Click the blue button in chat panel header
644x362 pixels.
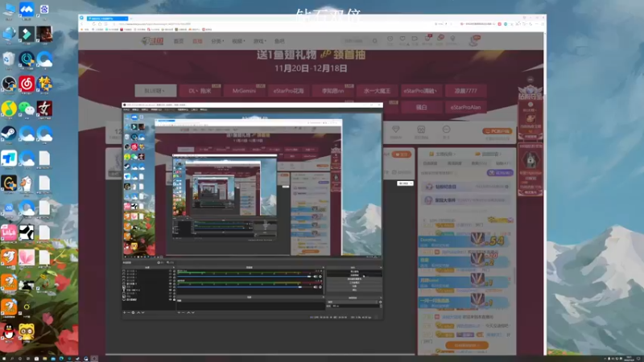(500, 173)
